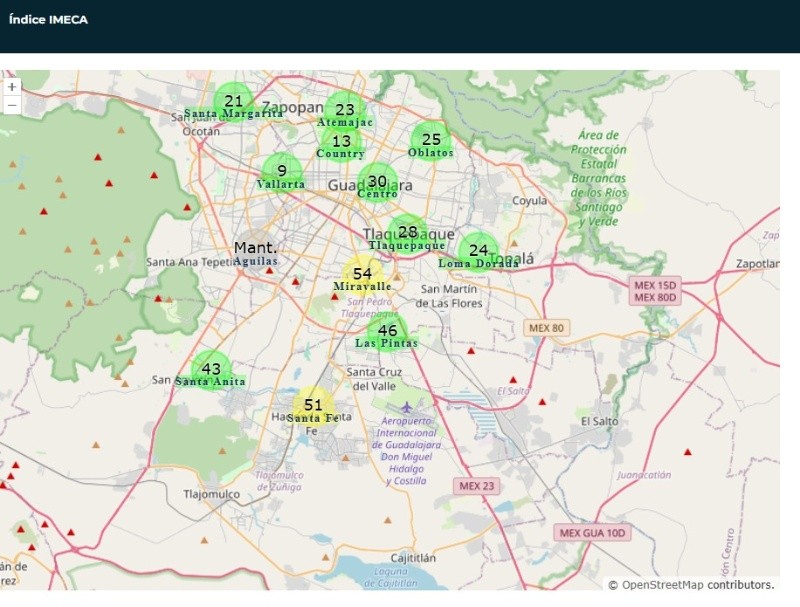The image size is (800, 607).
Task: Select the Loma Dorada station marker showing 24
Action: point(478,251)
